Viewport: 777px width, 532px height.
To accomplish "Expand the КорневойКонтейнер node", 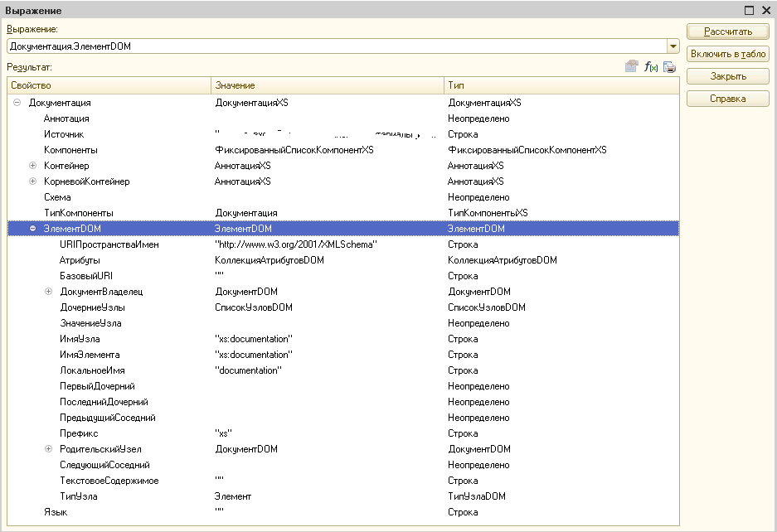I will (32, 181).
